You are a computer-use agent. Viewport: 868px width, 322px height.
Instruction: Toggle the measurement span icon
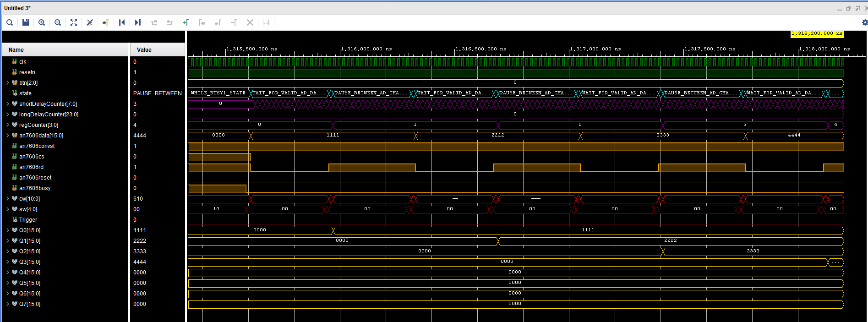coord(266,22)
